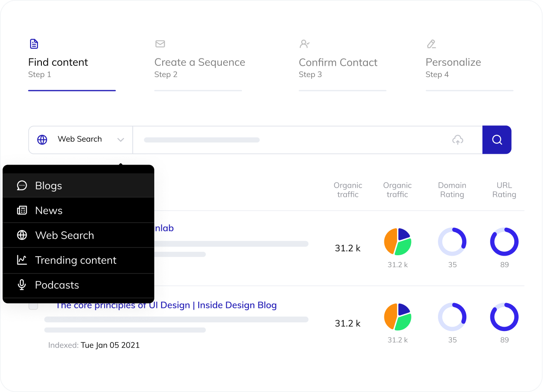Select Trending content menu option
The image size is (543, 392).
point(78,260)
